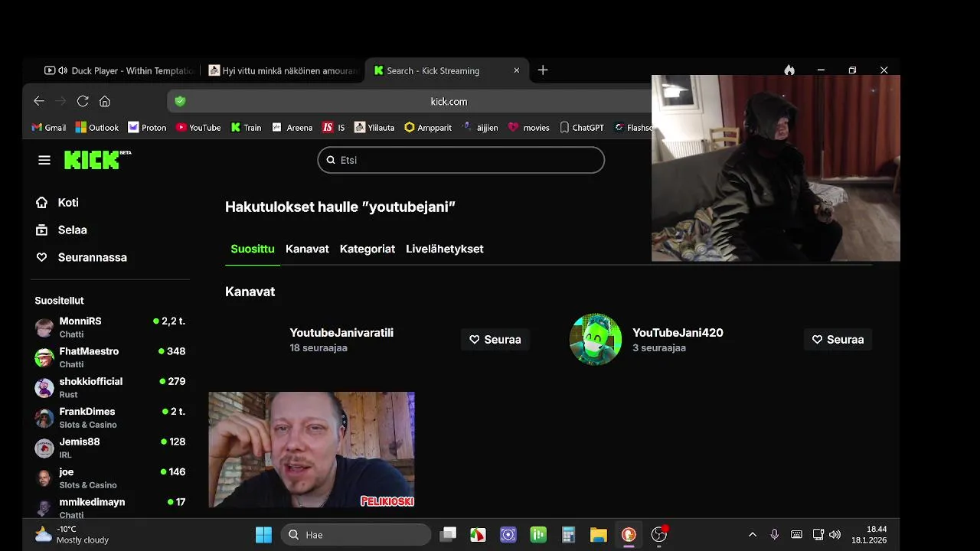Click the Windows Hae search box

pyautogui.click(x=356, y=535)
